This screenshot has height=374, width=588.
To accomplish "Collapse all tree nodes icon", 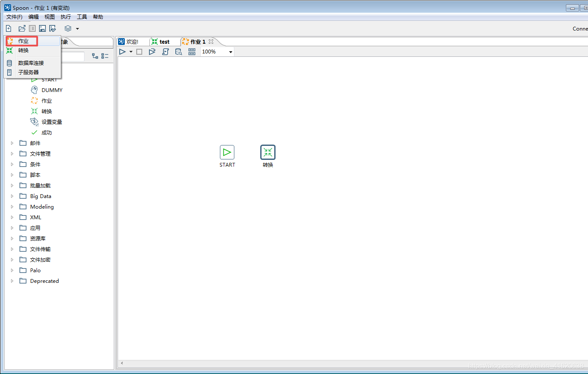I will pyautogui.click(x=105, y=56).
